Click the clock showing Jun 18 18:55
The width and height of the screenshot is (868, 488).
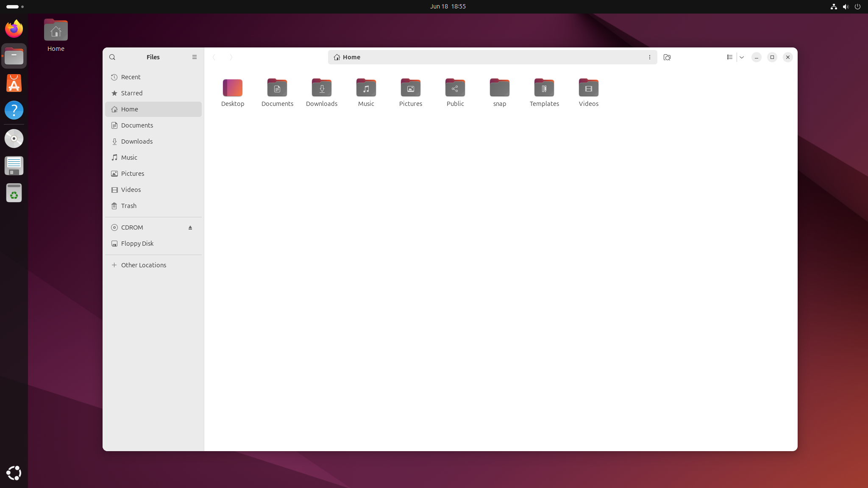tap(447, 6)
